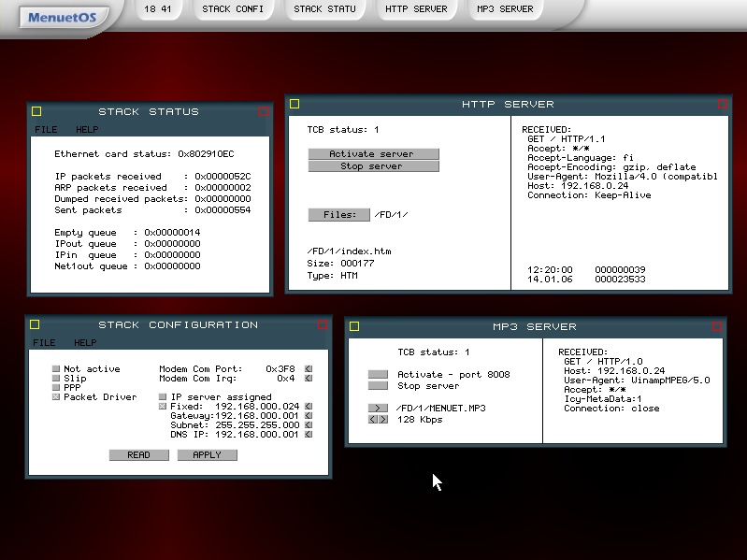Image resolution: width=747 pixels, height=560 pixels.
Task: Click yellow square icon of Stack Status window
Action: (36, 111)
